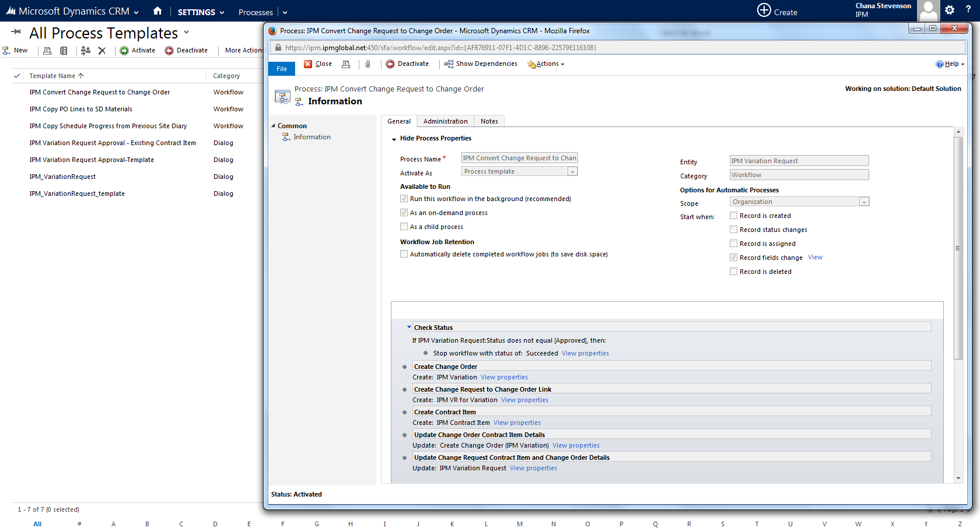Viewport: 980px width, 528px height.
Task: Click View properties for Create Change Order
Action: pos(503,377)
